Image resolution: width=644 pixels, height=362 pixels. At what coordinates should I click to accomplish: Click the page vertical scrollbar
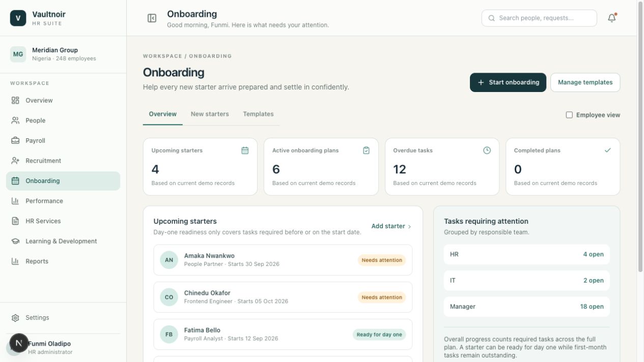[640, 137]
